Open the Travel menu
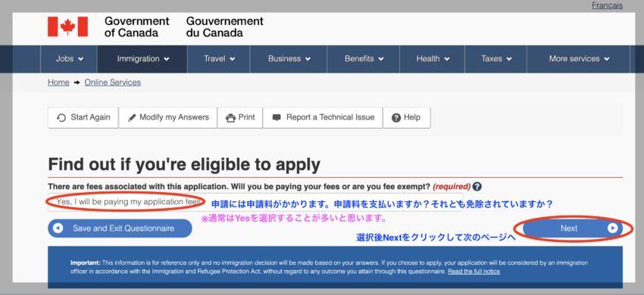This screenshot has width=644, height=295. pos(219,59)
